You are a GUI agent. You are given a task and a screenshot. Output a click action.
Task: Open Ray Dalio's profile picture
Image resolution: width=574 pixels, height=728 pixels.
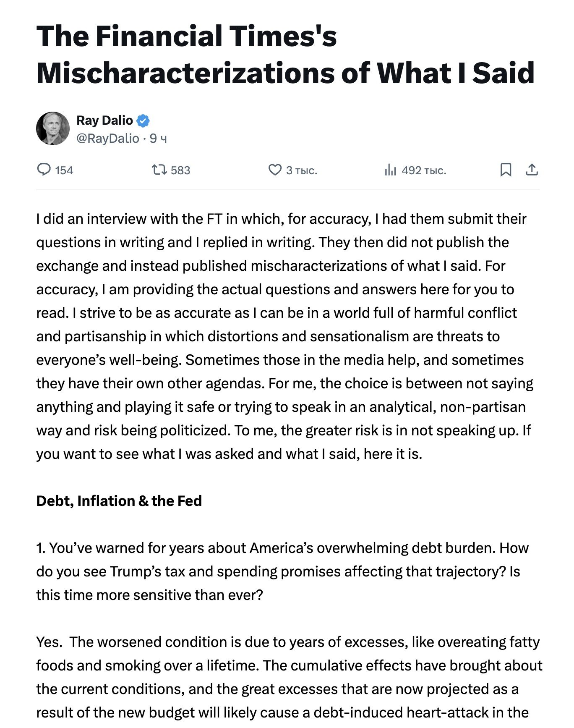point(53,128)
